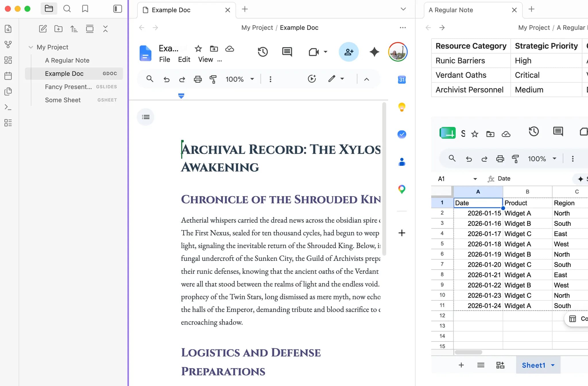Image resolution: width=588 pixels, height=386 pixels.
Task: Open Google Maps pin icon
Action: (x=402, y=189)
